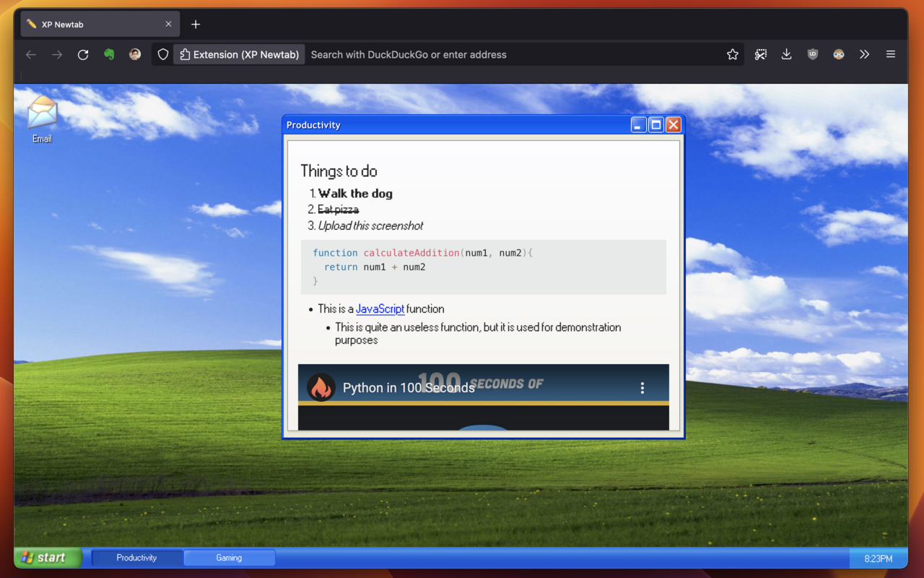Click the browser forward arrow
This screenshot has height=578, width=924.
pyautogui.click(x=57, y=54)
